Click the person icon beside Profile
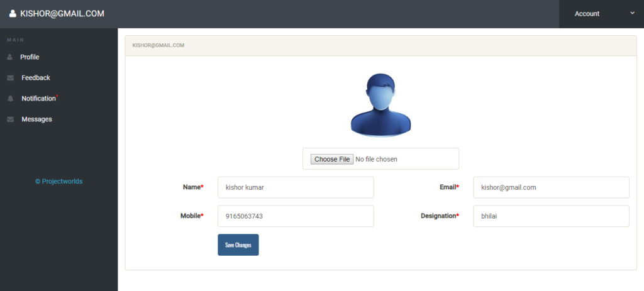 point(9,57)
